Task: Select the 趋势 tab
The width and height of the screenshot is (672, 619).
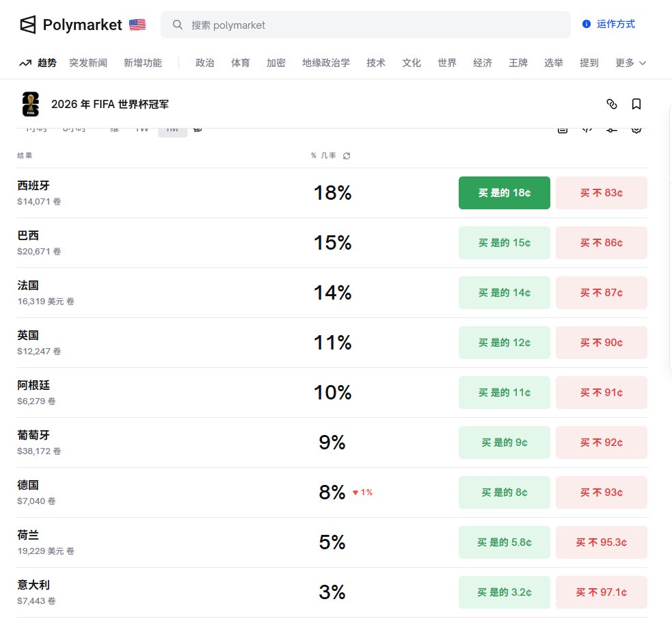Action: (47, 63)
